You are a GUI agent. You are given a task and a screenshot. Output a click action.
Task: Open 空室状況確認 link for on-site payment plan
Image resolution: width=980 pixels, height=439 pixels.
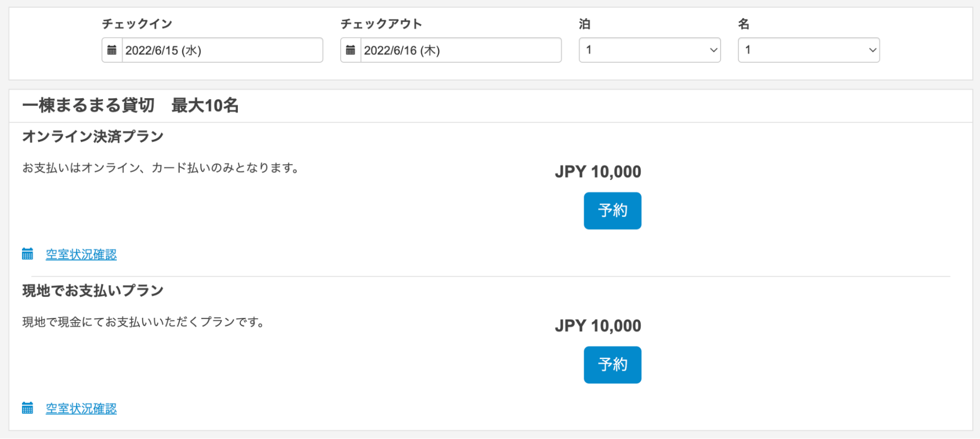click(x=81, y=409)
